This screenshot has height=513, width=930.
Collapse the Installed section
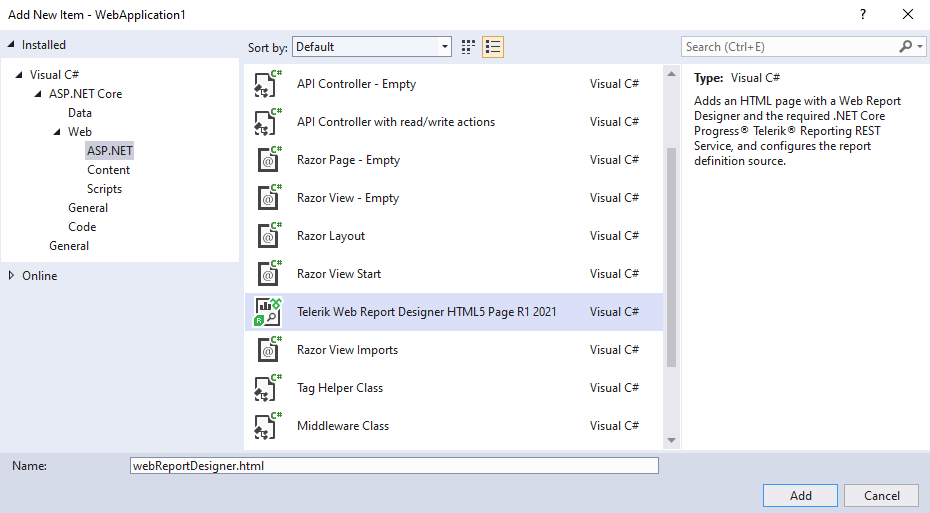[11, 44]
